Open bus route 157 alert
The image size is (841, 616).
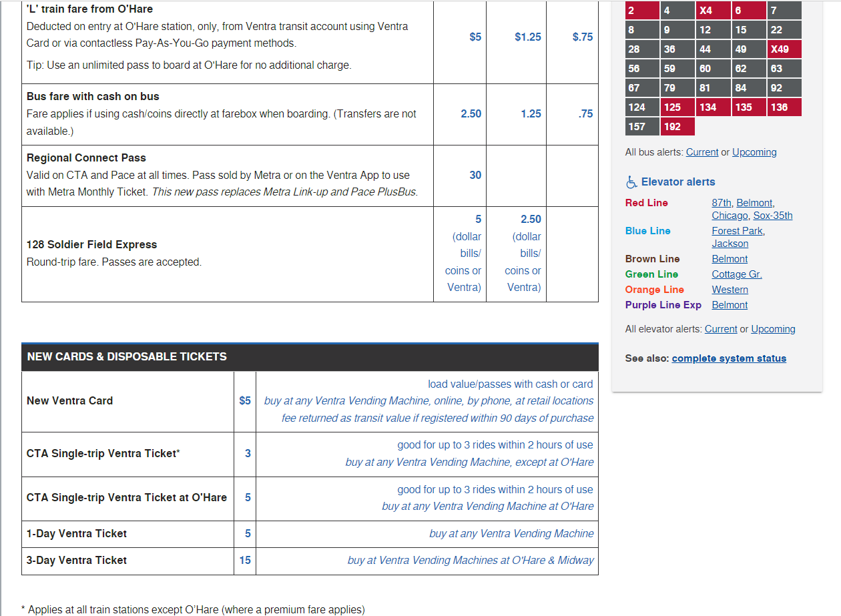(642, 127)
